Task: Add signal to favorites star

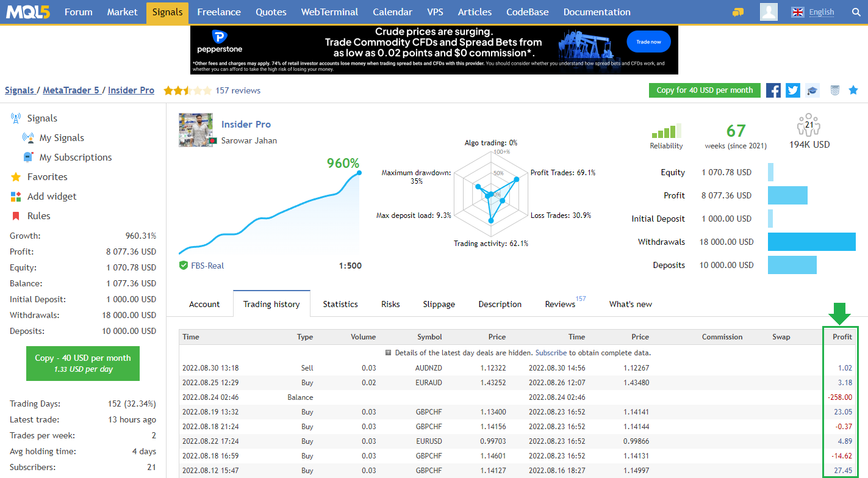Action: 853,90
